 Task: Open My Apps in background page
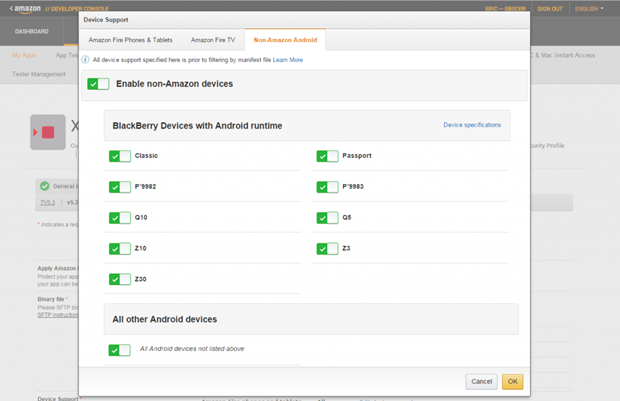[24, 55]
